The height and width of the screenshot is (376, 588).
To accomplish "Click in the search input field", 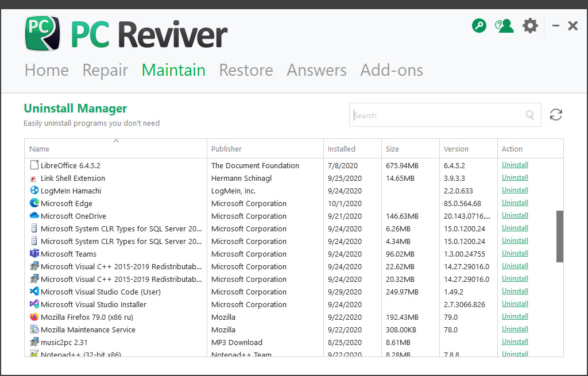I will tap(436, 115).
